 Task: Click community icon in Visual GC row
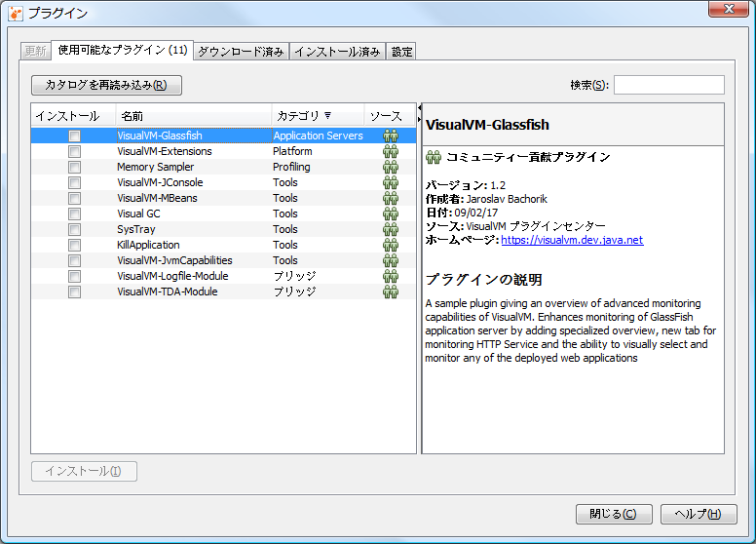coord(391,214)
